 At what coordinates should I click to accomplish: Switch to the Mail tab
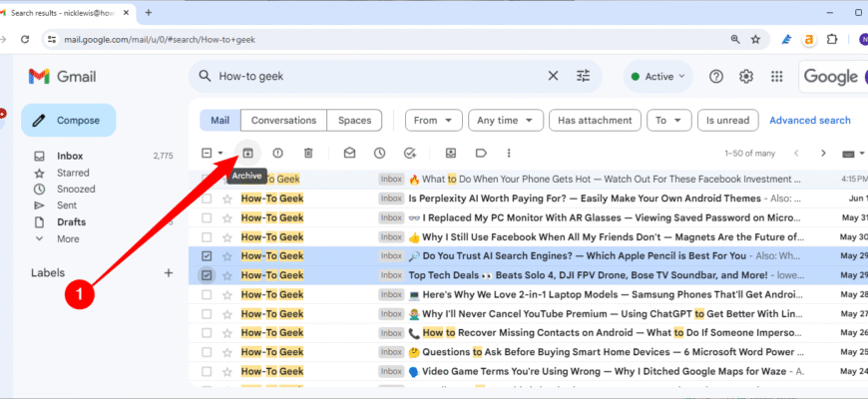220,120
